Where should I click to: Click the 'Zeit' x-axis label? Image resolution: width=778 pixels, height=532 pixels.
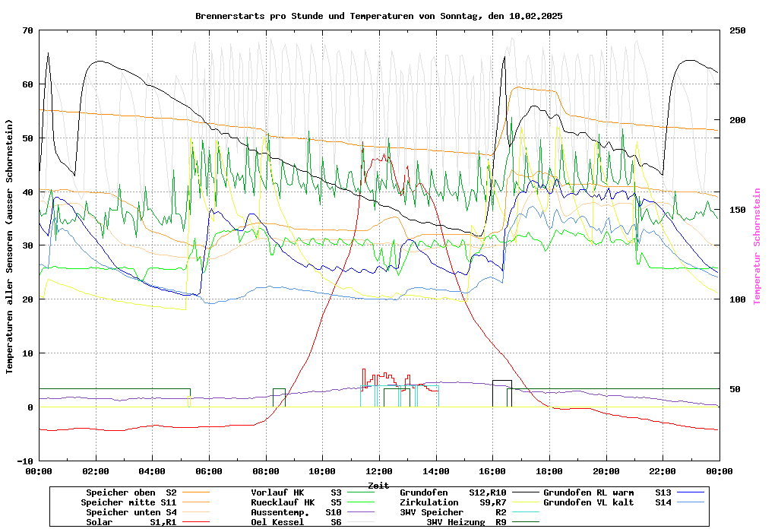point(378,485)
